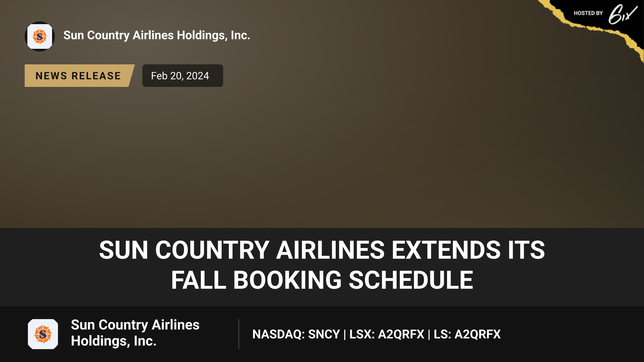Viewport: 644px width, 362px height.
Task: Select the NEWS RELEASE gold badge
Action: click(79, 76)
